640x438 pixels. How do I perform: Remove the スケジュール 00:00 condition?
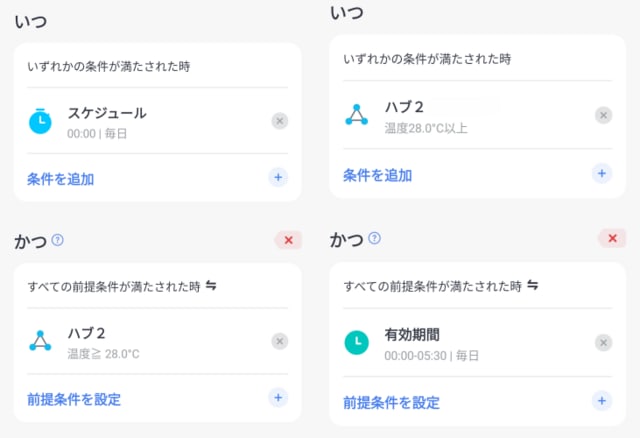click(x=280, y=121)
